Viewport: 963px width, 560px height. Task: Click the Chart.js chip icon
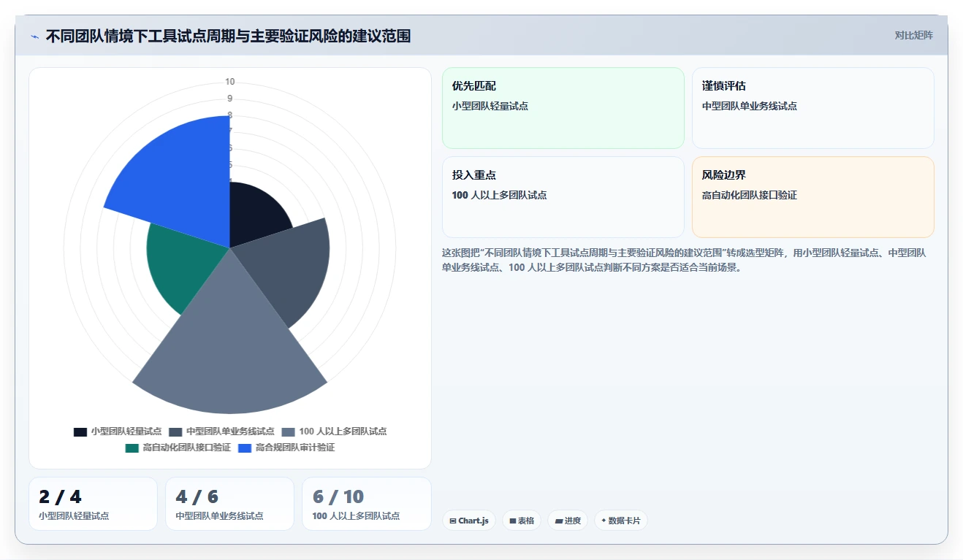point(453,521)
